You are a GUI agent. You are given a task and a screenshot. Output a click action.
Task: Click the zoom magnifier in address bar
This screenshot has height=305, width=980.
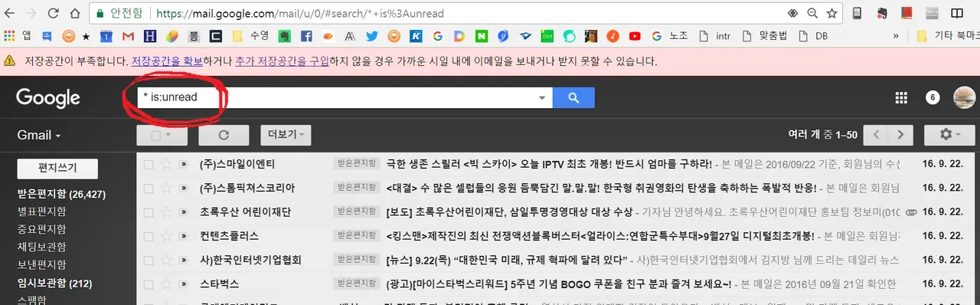tap(812, 13)
